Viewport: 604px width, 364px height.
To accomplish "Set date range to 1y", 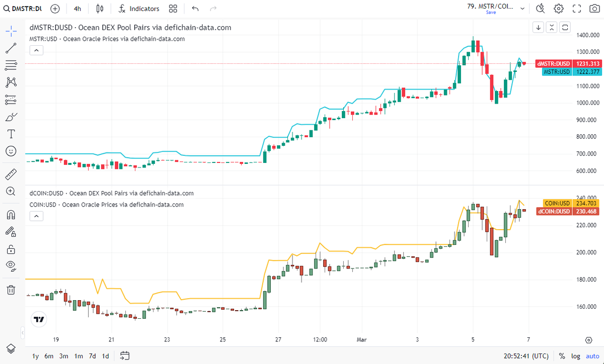I will coord(35,356).
